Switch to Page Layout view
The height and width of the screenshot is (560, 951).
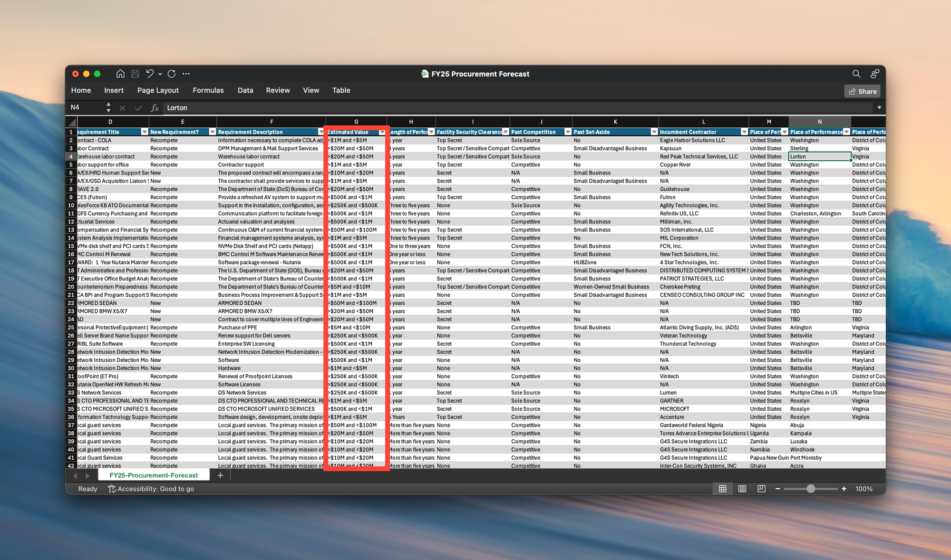pyautogui.click(x=742, y=489)
